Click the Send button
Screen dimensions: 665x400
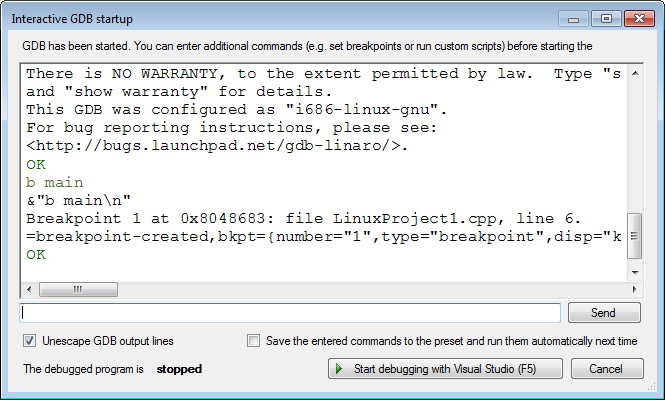click(604, 313)
